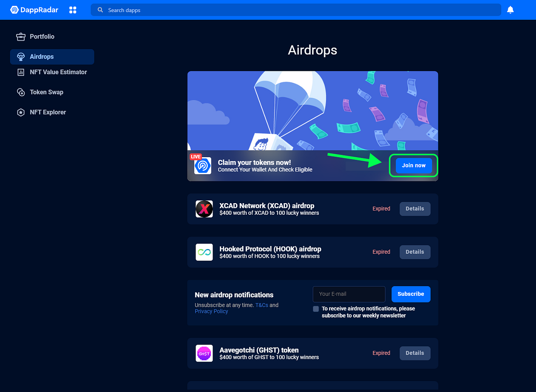Click the live airdrop token logo
This screenshot has height=392, width=536.
click(203, 166)
